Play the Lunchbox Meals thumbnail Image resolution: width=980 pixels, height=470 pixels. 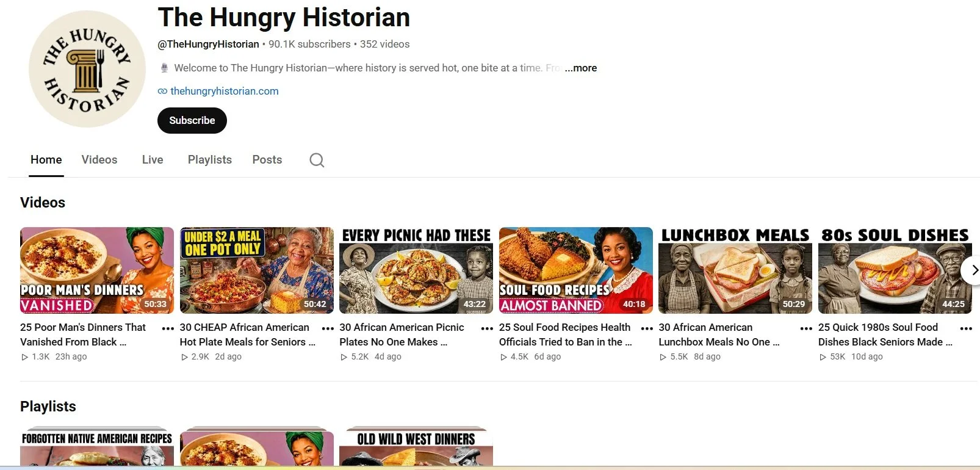(735, 270)
